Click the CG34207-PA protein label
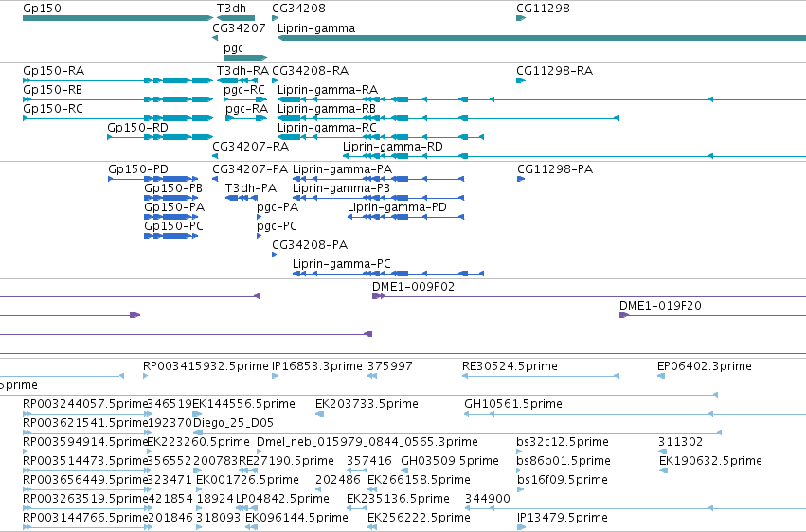The height and width of the screenshot is (532, 806). [250, 168]
